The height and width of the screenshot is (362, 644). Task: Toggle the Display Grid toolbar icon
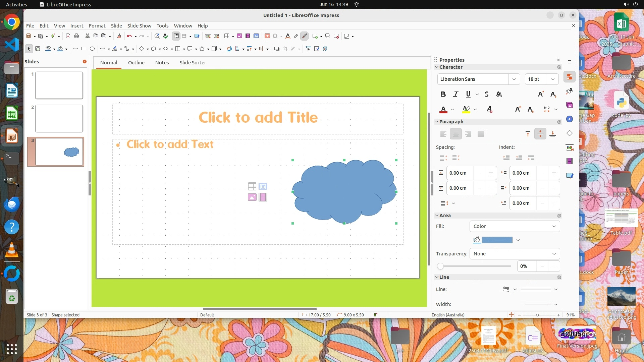point(176,36)
